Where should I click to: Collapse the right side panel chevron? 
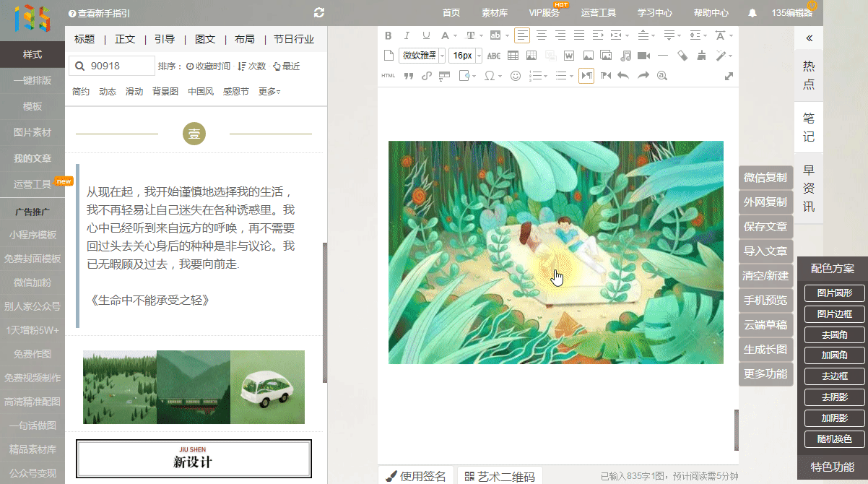pyautogui.click(x=810, y=38)
